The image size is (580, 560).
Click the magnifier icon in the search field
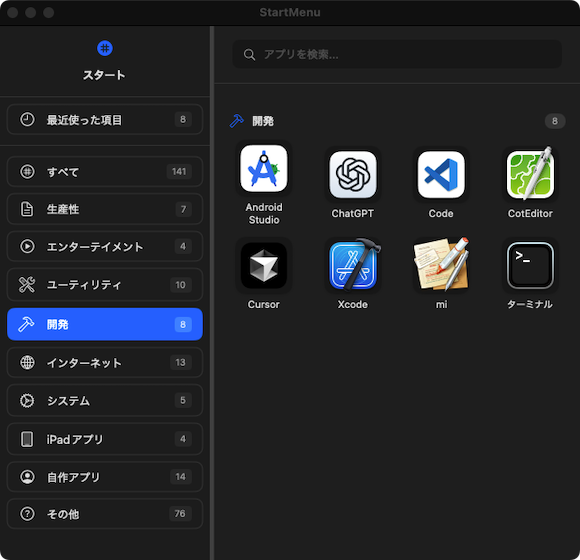coord(249,55)
